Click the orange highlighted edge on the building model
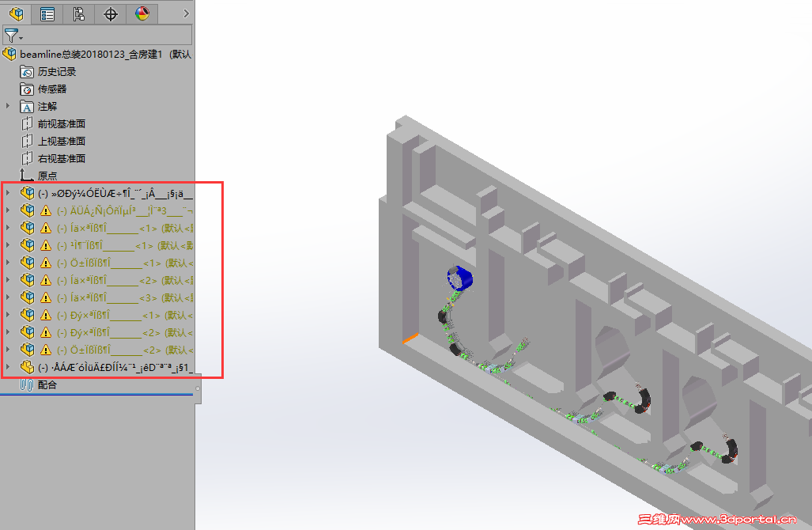Image resolution: width=812 pixels, height=530 pixels. pos(410,338)
